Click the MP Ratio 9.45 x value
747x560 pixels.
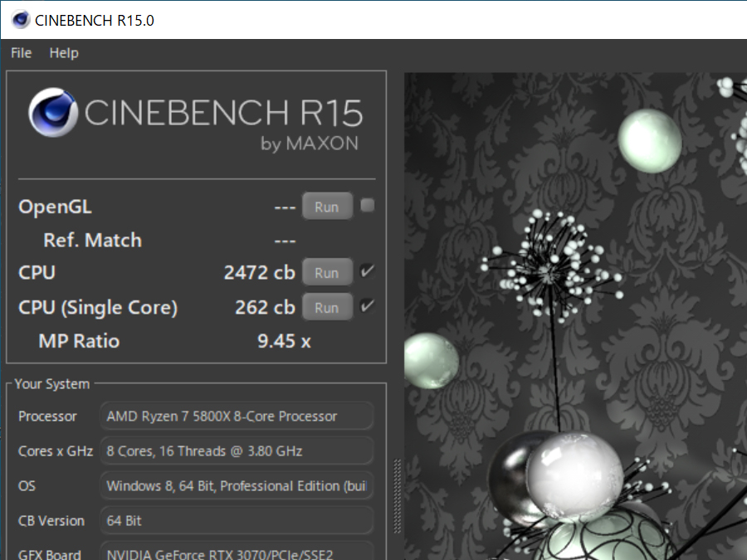[284, 341]
